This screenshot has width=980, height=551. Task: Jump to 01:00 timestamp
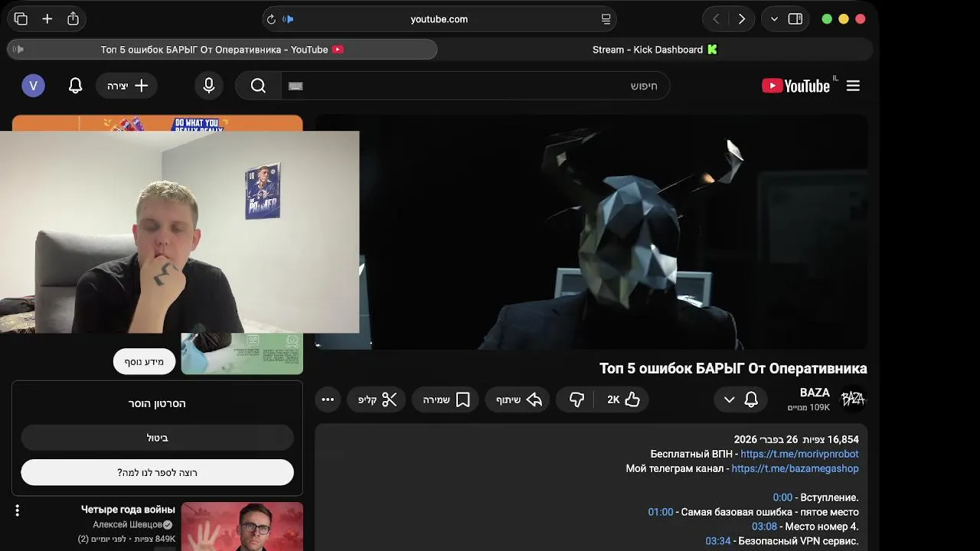[x=661, y=512]
